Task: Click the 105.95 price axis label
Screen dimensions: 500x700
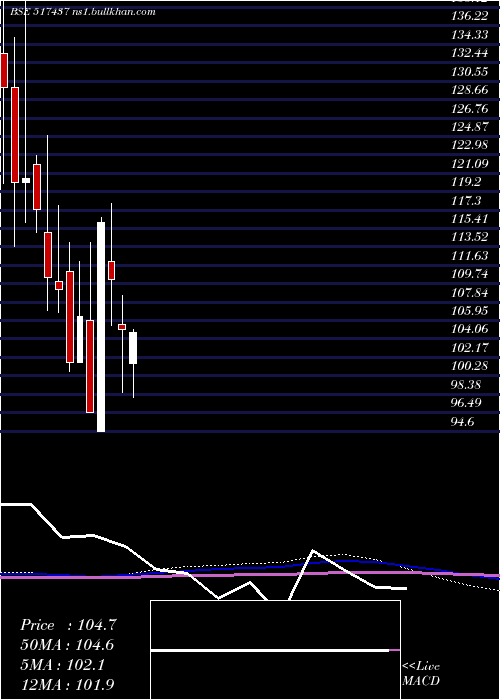Action: (469, 311)
